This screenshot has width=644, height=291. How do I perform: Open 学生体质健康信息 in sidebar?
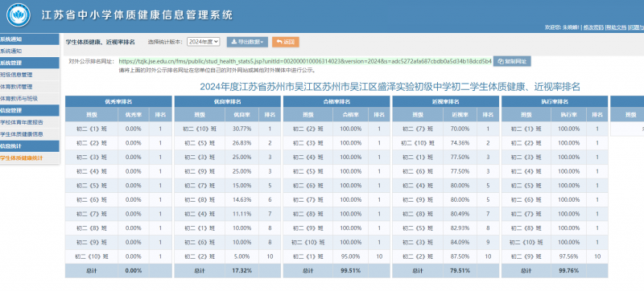[x=30, y=134]
